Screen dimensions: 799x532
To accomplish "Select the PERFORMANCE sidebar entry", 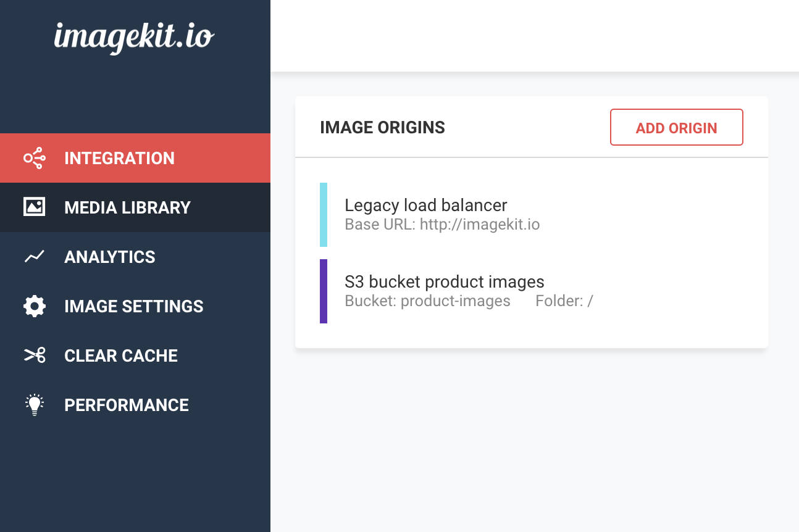I will click(126, 405).
